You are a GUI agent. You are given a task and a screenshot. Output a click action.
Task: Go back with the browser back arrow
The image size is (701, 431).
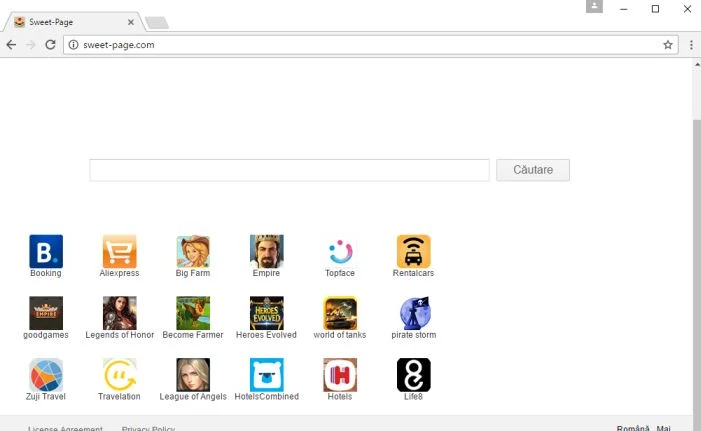click(11, 45)
